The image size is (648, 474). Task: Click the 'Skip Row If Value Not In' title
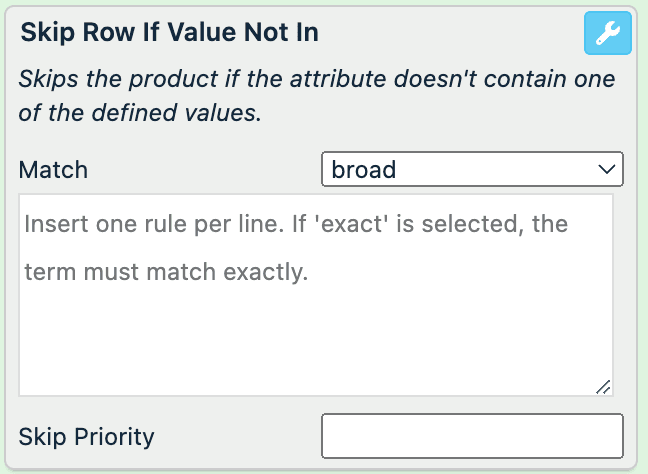click(x=169, y=33)
